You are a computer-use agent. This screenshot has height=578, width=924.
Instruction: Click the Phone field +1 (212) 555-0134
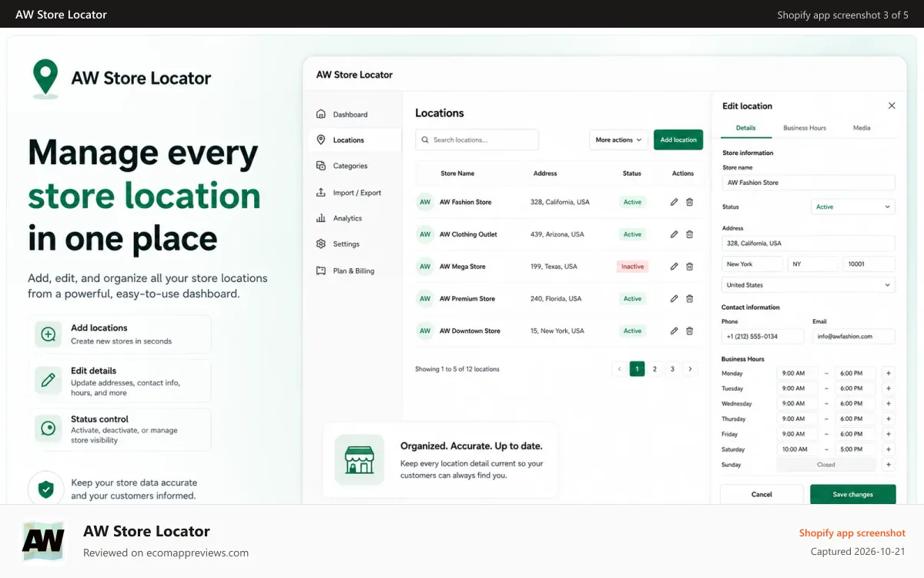click(x=763, y=336)
